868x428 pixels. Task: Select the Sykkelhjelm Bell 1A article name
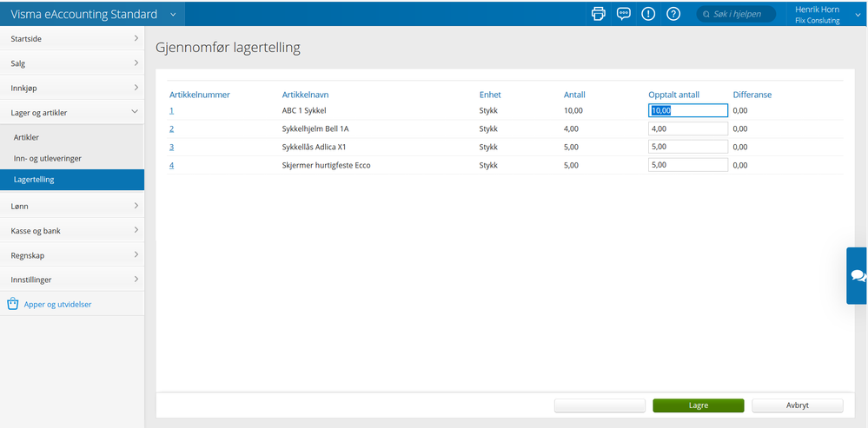pyautogui.click(x=315, y=128)
